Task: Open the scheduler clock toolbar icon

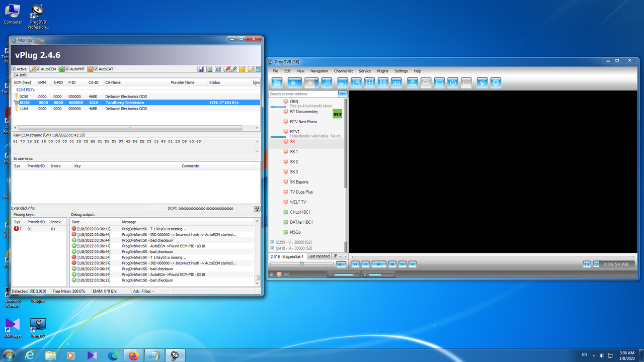Action: tap(453, 83)
